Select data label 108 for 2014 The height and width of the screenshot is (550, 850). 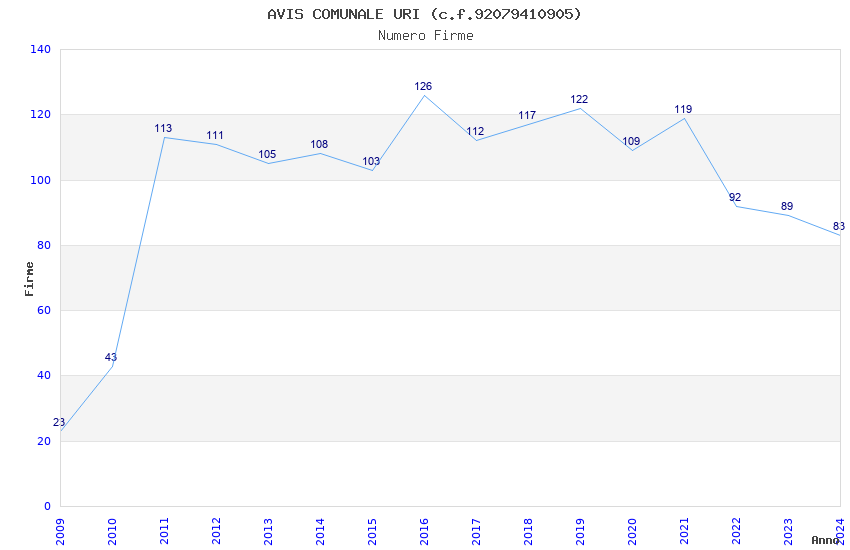pos(319,144)
